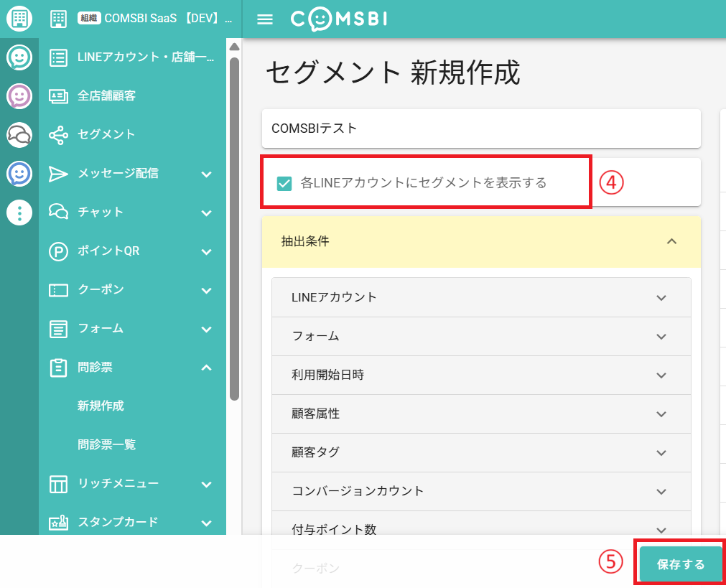Open 新規作成 under 問診票
Image resolution: width=726 pixels, height=588 pixels.
(132, 406)
